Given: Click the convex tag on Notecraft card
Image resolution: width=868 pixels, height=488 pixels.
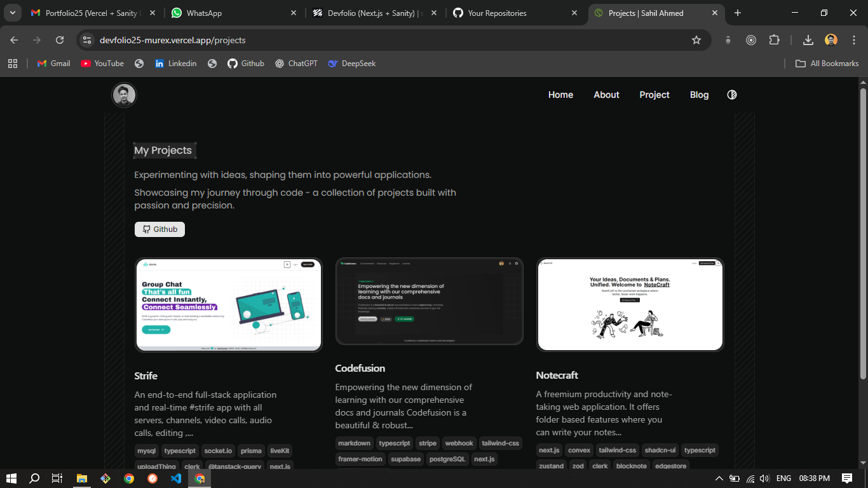Looking at the screenshot, I should pyautogui.click(x=580, y=450).
